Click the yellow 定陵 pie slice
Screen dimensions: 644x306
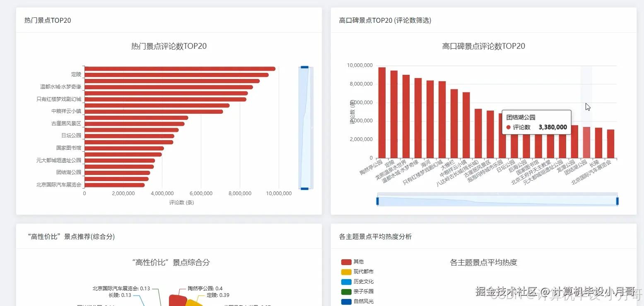[x=195, y=303]
